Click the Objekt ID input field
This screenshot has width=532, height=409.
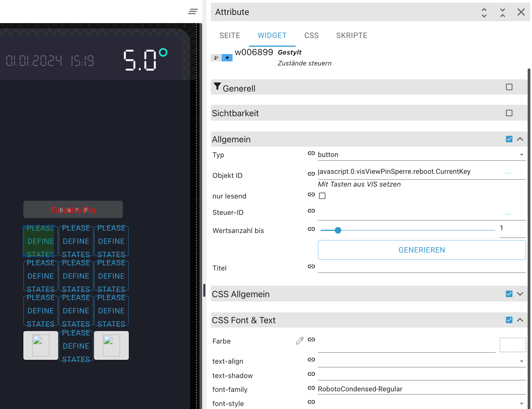click(x=410, y=172)
